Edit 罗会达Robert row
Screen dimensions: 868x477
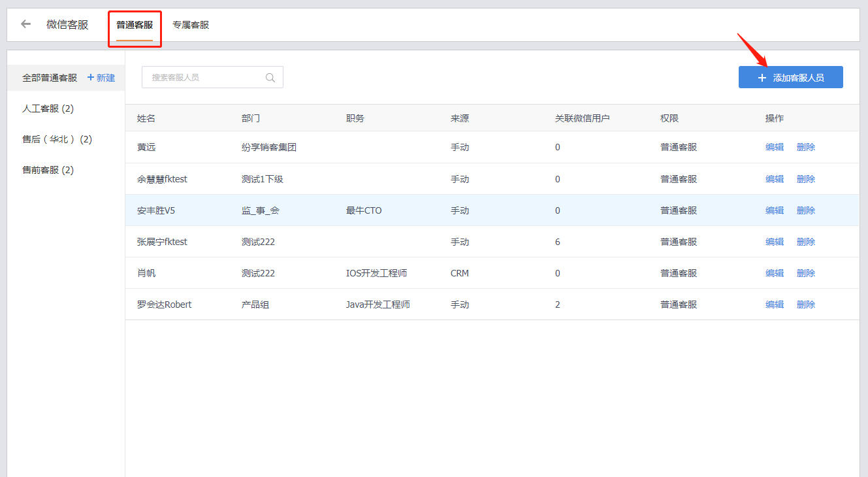(774, 304)
